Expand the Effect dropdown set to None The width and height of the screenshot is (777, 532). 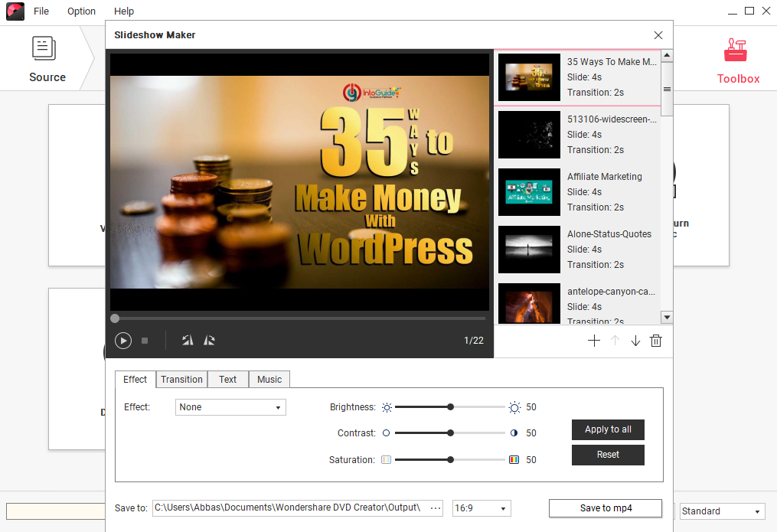tap(230, 407)
